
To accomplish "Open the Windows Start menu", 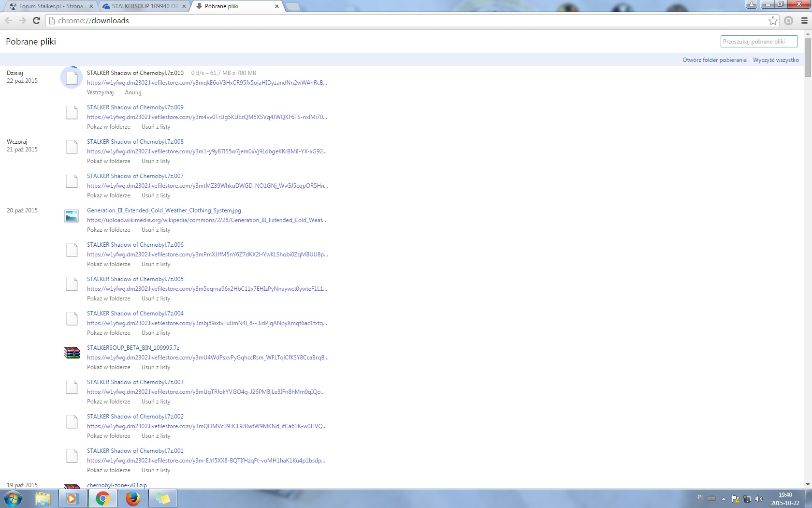I will tap(13, 498).
